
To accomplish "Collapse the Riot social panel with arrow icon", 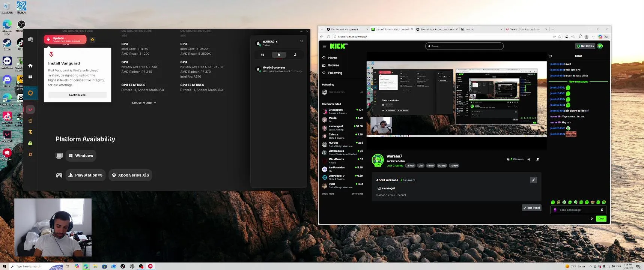I will coord(301,41).
